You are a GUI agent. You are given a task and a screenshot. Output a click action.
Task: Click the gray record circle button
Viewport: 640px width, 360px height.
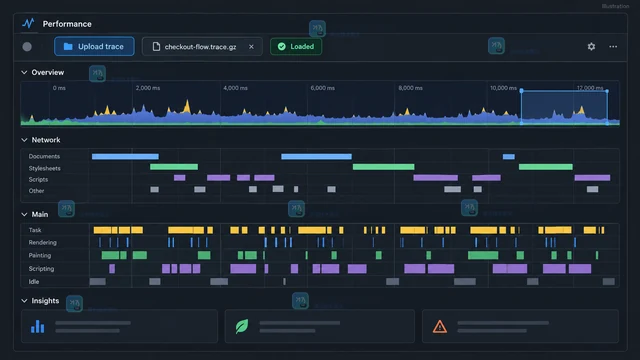pyautogui.click(x=27, y=47)
